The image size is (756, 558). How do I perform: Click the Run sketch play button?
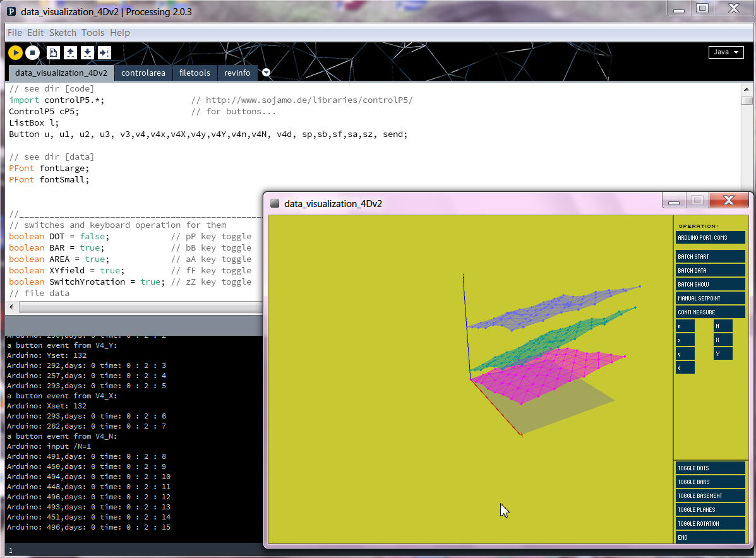pos(15,53)
